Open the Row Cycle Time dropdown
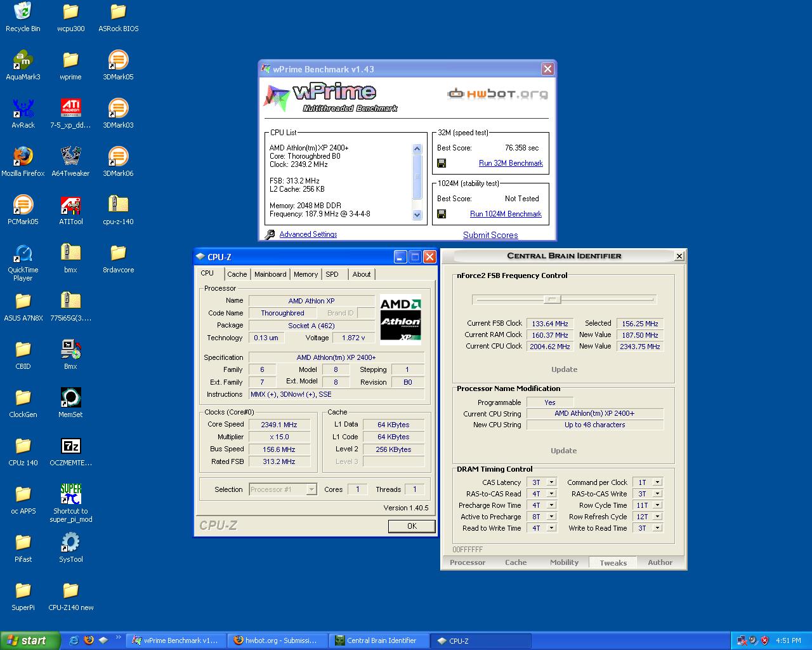The height and width of the screenshot is (650, 812). [657, 505]
